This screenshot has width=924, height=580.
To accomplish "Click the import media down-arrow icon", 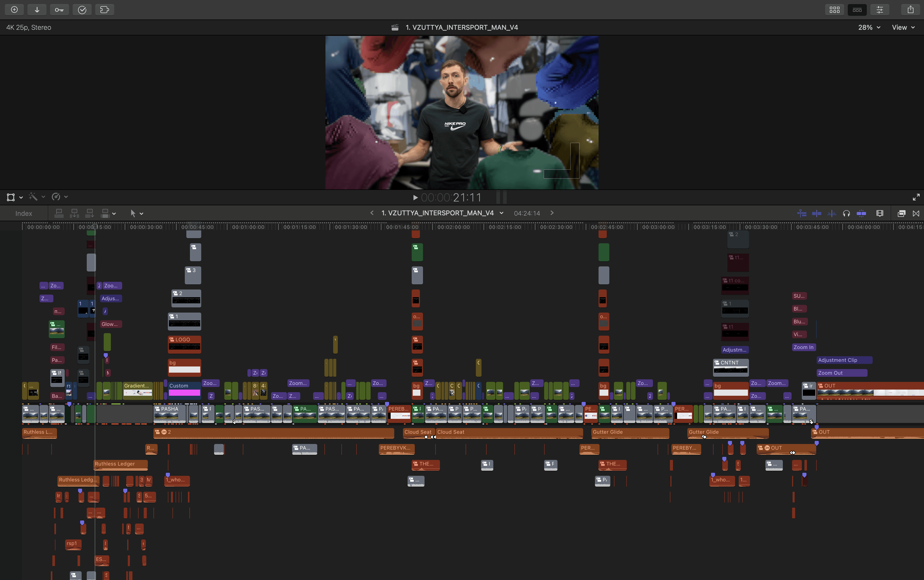I will click(37, 9).
